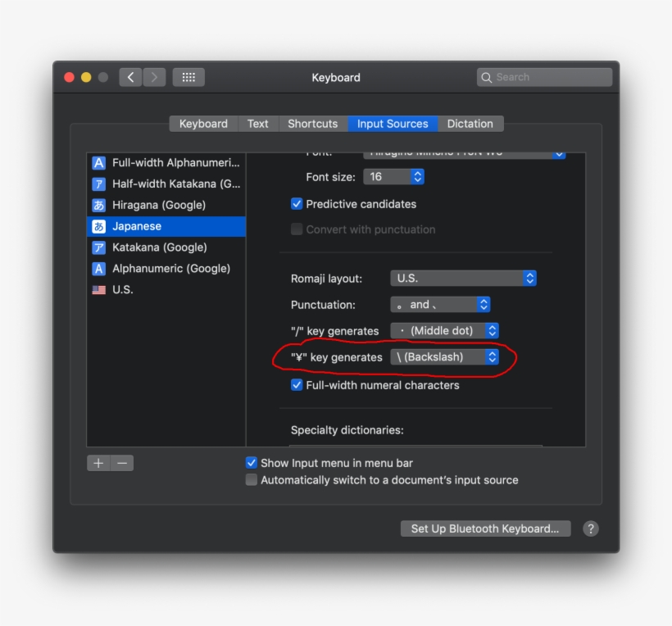Open the Show All preferences grid icon
The image size is (672, 626).
(188, 77)
